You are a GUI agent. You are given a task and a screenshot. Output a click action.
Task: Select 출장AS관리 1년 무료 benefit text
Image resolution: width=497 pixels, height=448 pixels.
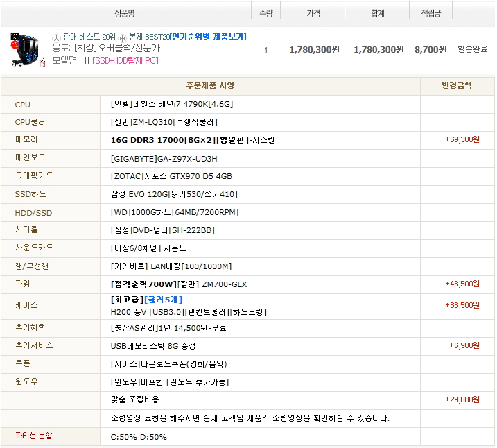(168, 328)
